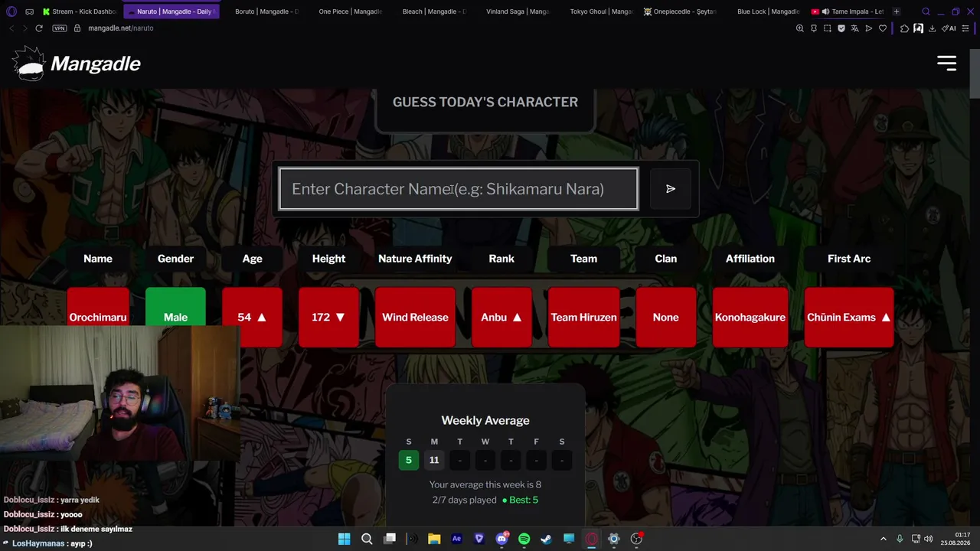Bookmark the page with the heart icon

coord(883,28)
